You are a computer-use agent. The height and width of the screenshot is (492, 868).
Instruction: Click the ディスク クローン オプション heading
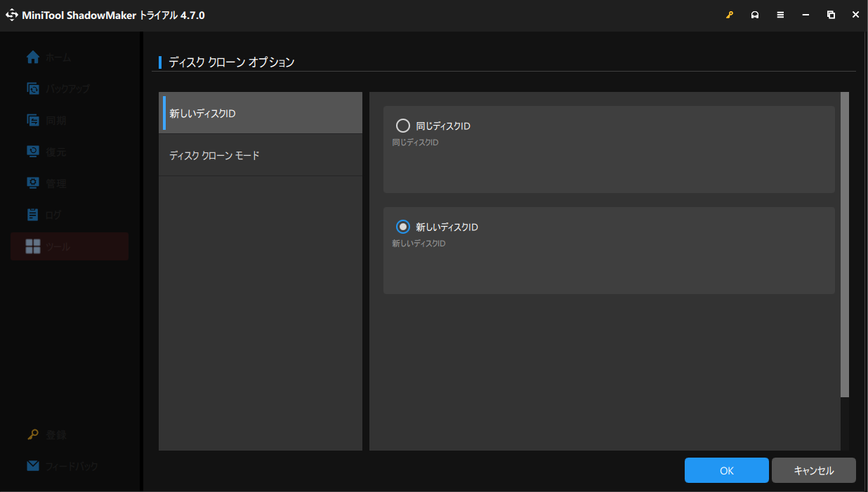[x=232, y=62]
